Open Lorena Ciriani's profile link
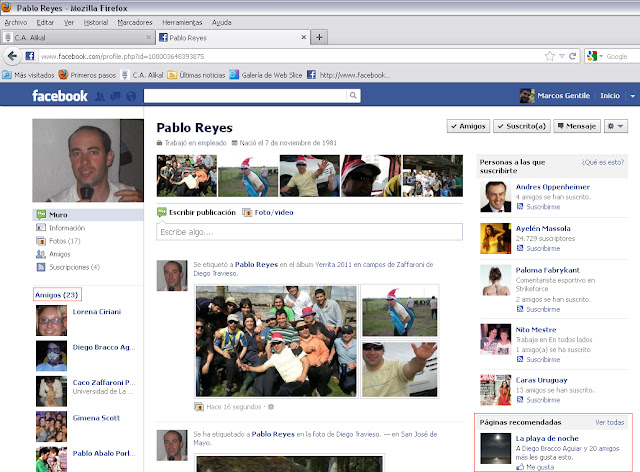Screen dimensions: 640x472 tap(97, 312)
